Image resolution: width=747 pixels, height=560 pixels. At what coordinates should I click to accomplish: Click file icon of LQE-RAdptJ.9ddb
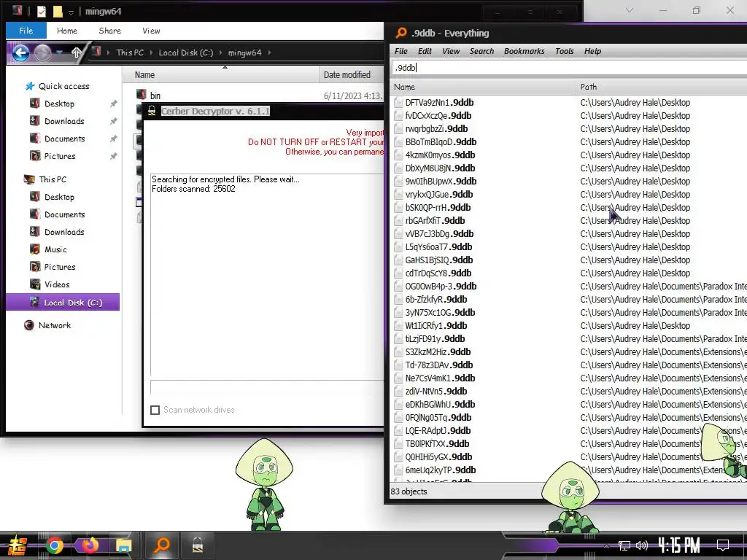coord(398,431)
